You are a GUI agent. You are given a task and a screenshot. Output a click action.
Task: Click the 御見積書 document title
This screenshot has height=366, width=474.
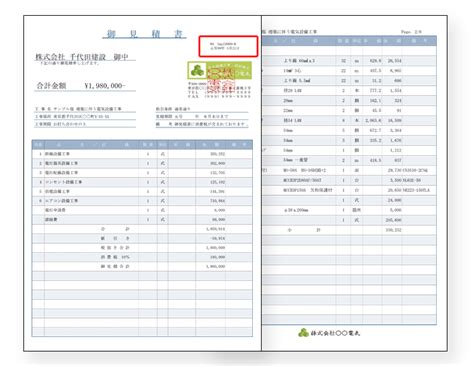click(x=144, y=34)
